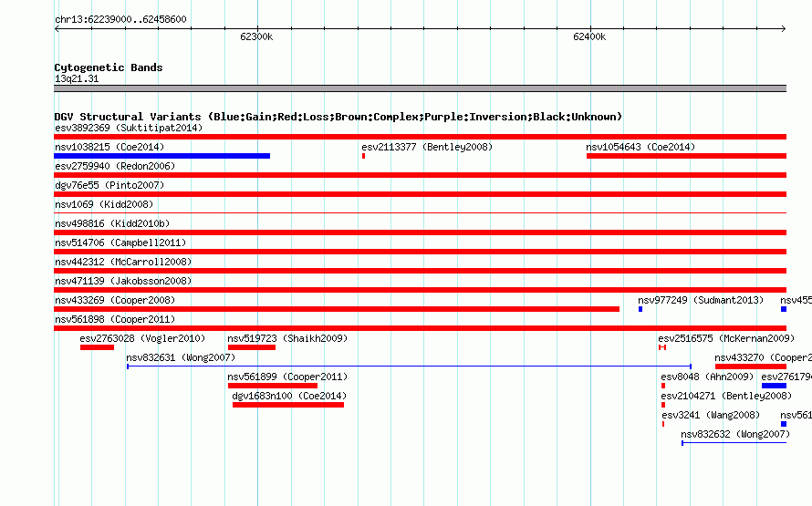The width and height of the screenshot is (812, 506).
Task: Click the red bar under nsv433269
Action: [337, 309]
